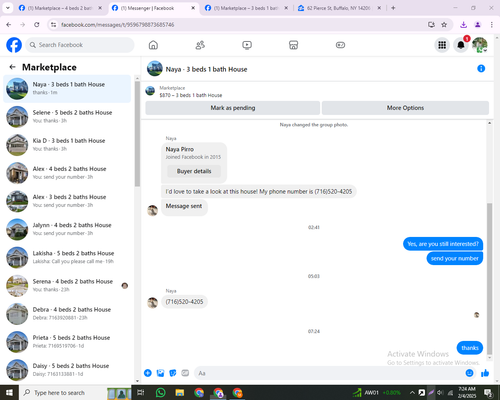This screenshot has height=400, width=500.
Task: Open the Facebook menu grid icon
Action: (442, 45)
